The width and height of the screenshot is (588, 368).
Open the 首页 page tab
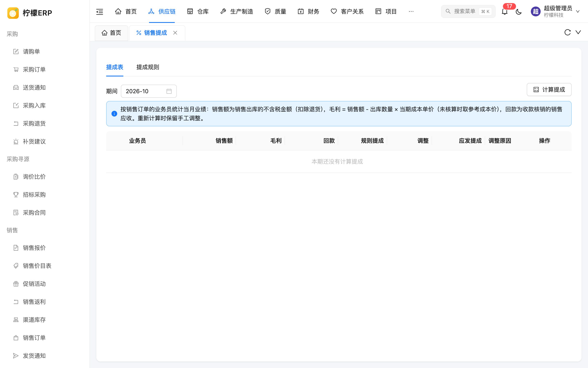point(111,33)
